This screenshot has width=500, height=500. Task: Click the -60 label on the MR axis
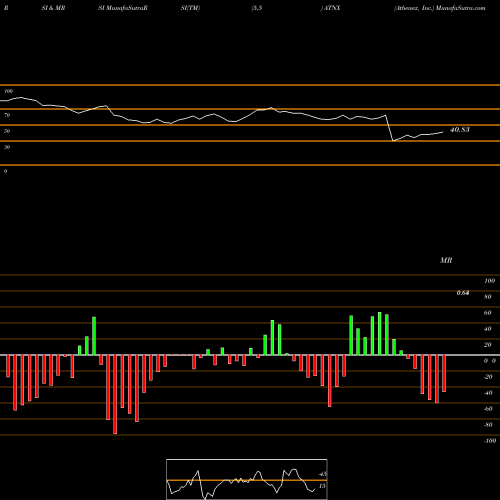pyautogui.click(x=488, y=409)
